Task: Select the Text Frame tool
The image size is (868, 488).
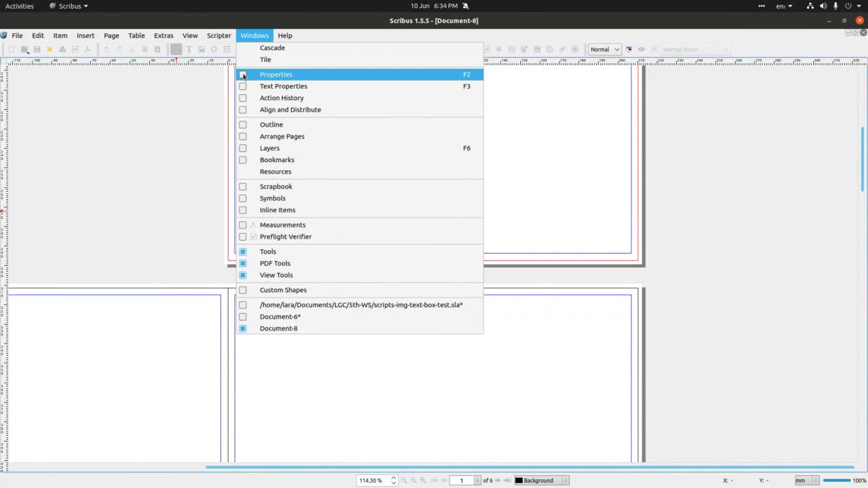Action: (x=189, y=49)
